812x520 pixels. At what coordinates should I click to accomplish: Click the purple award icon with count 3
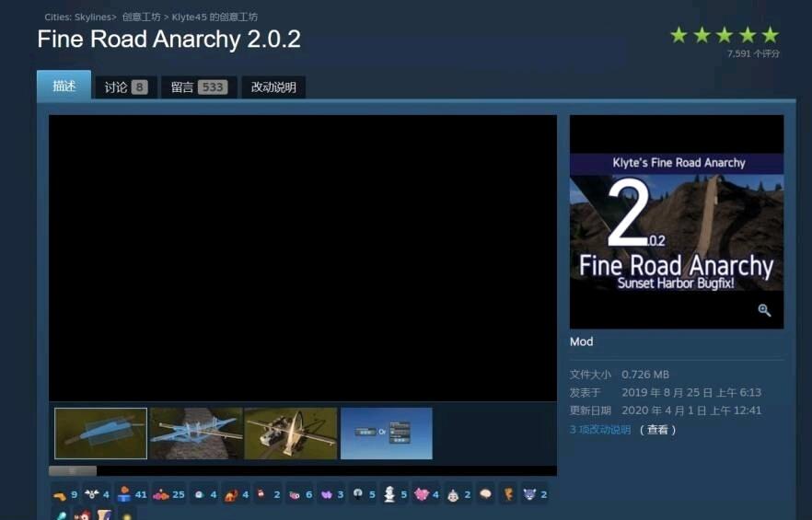tap(331, 494)
